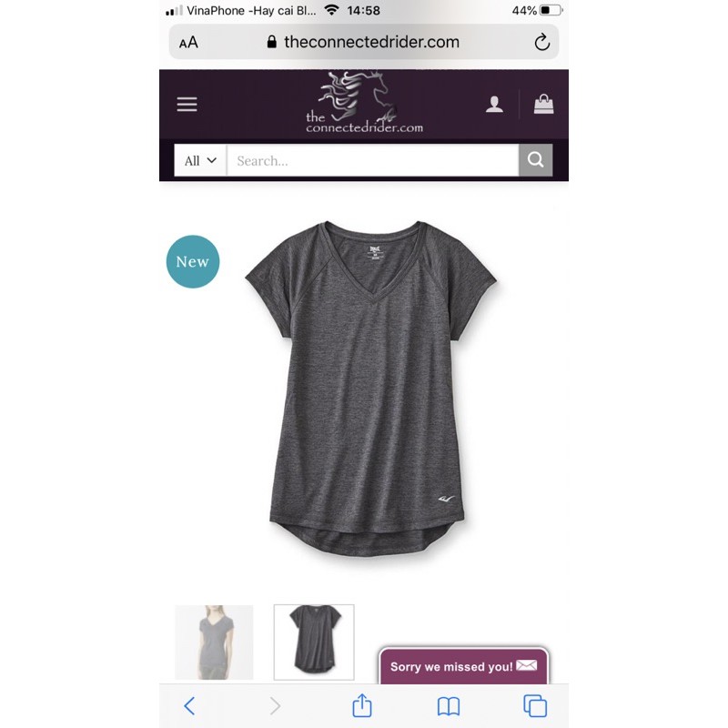This screenshot has width=728, height=728.
Task: Show open tabs in Safari
Action: tap(535, 706)
